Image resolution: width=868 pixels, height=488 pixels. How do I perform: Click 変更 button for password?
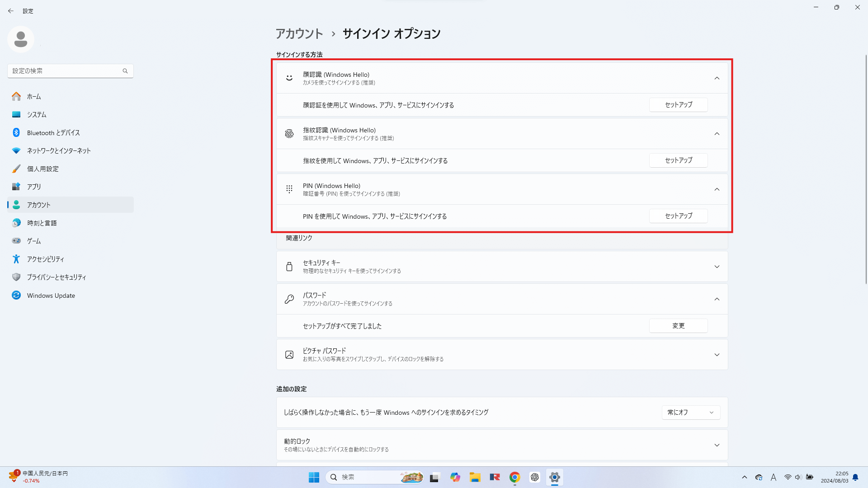coord(678,326)
